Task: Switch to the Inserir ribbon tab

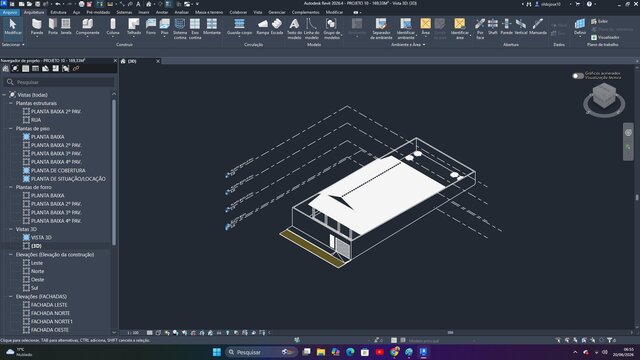Action: pyautogui.click(x=144, y=12)
